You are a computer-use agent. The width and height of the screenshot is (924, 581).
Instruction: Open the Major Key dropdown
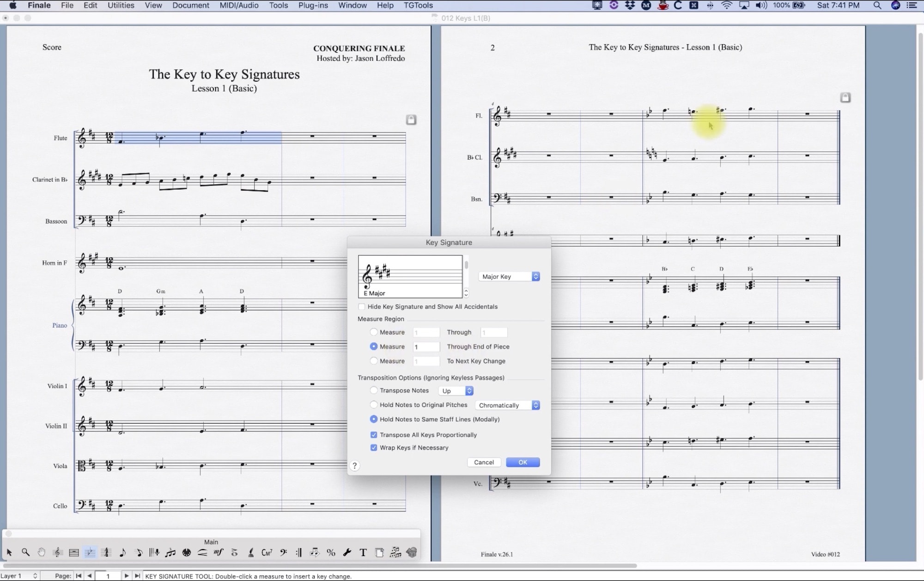[509, 277]
